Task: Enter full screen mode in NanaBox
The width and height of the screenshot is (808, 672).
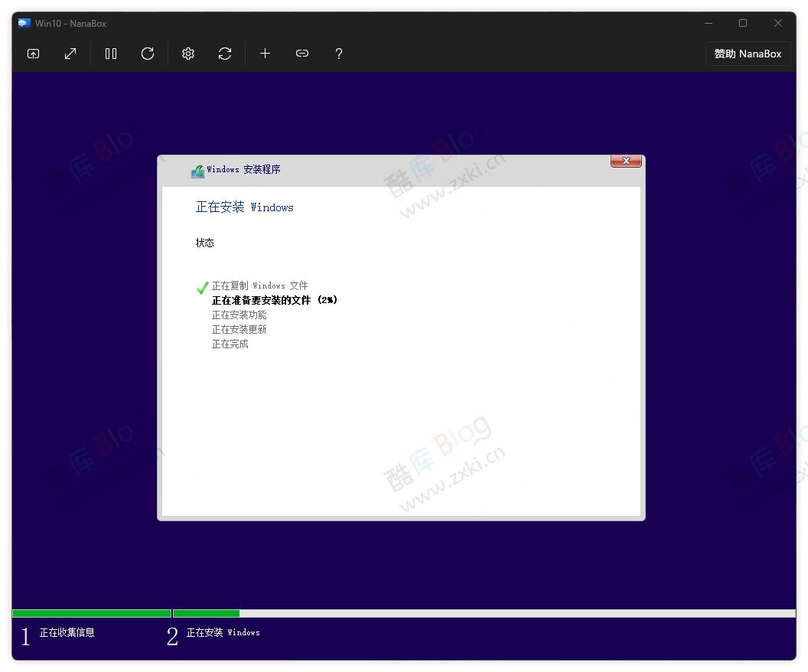Action: pyautogui.click(x=33, y=54)
